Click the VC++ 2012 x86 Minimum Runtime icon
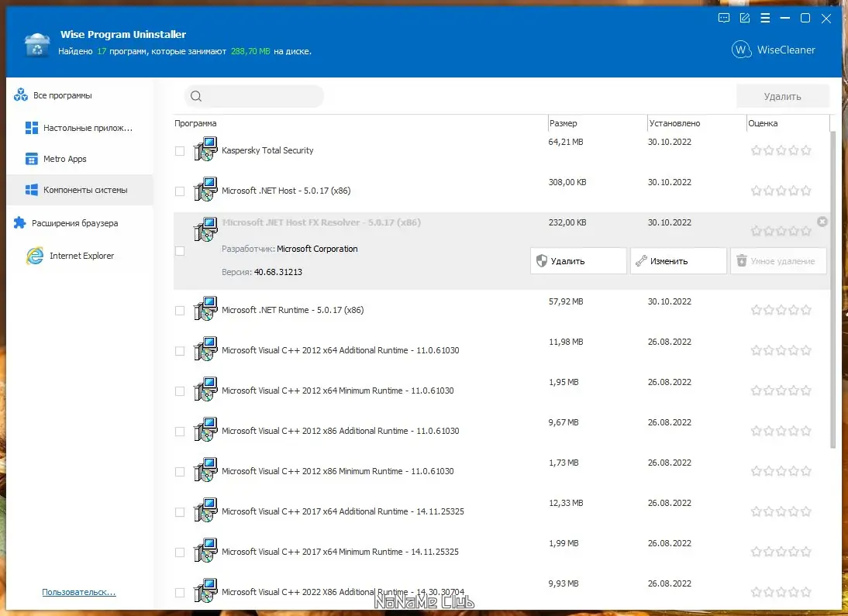848x616 pixels. click(205, 470)
